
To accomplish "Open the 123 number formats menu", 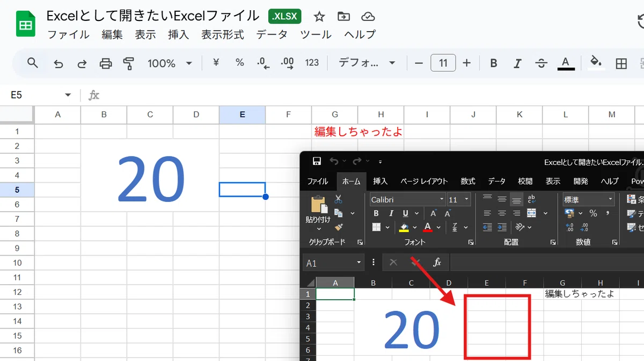I will (312, 63).
